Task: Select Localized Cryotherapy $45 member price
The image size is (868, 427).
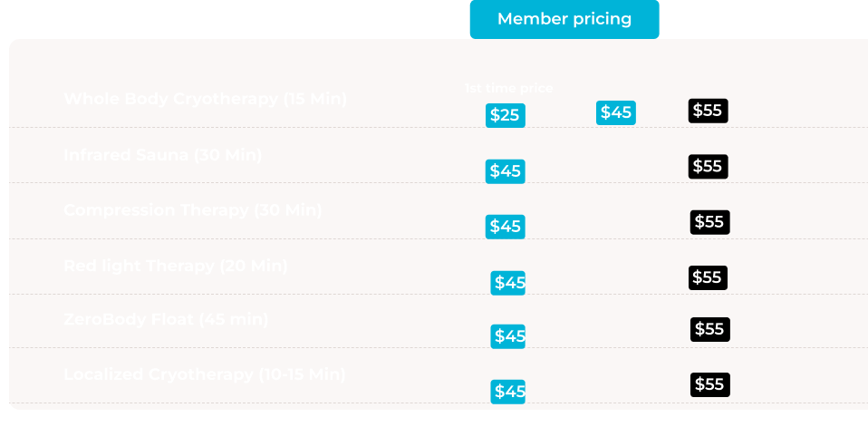Action: [x=507, y=392]
